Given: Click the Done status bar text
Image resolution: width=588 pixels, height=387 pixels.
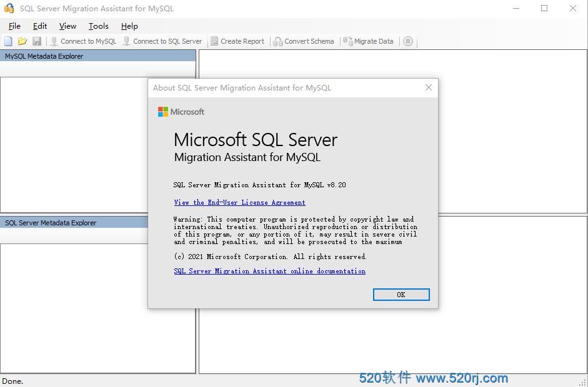Looking at the screenshot, I should (x=12, y=381).
